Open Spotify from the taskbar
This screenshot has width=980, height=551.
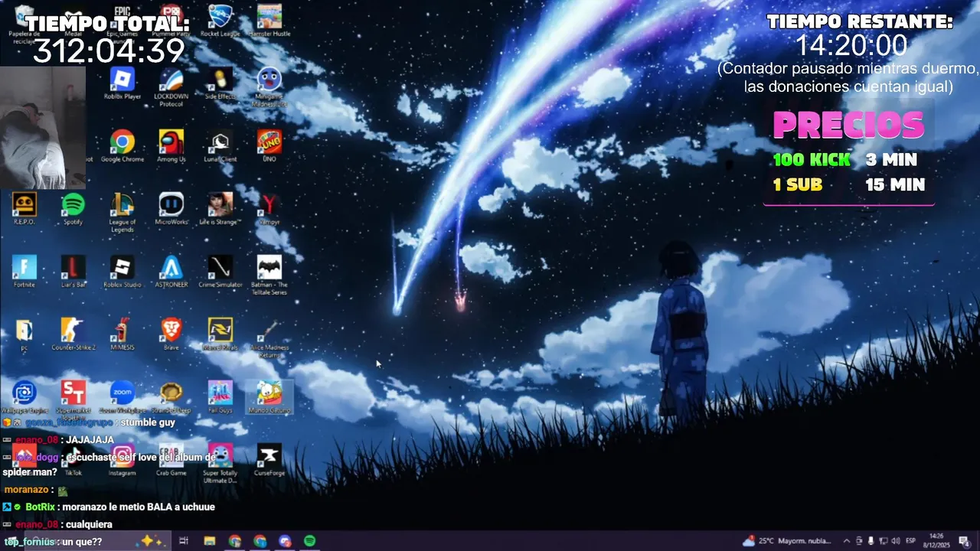click(x=310, y=541)
